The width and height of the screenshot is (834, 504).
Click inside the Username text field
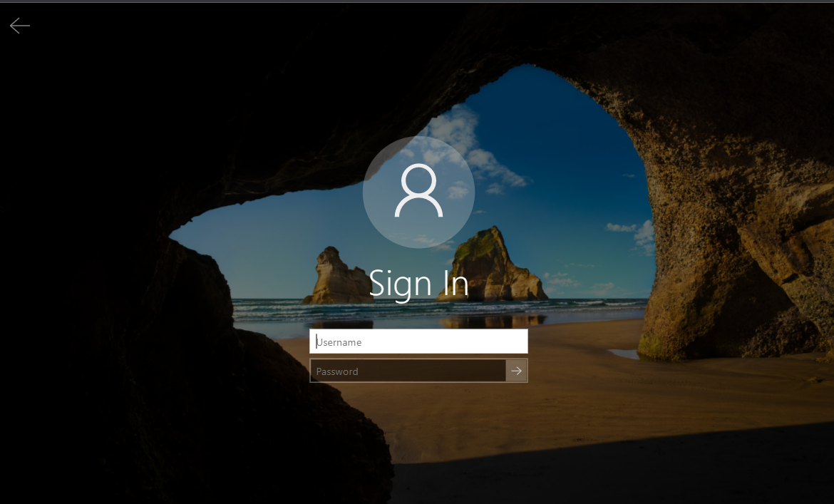[x=418, y=341]
